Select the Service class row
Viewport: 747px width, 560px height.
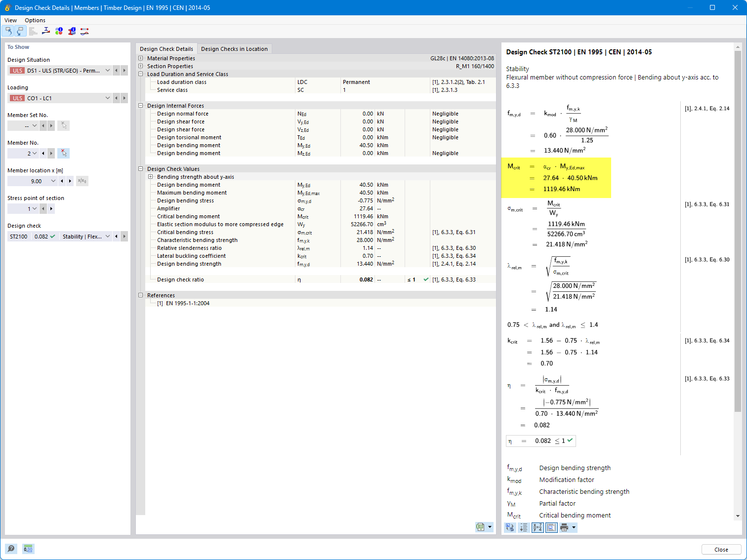[x=321, y=90]
